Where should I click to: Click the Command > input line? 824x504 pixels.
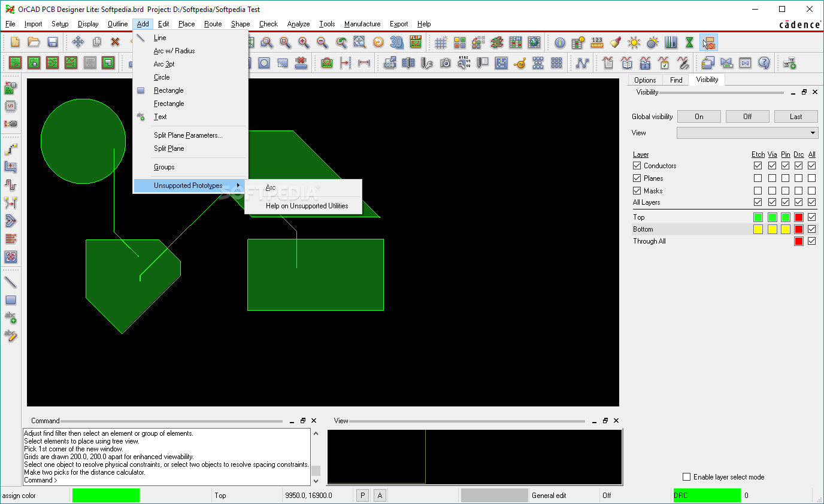pos(166,480)
